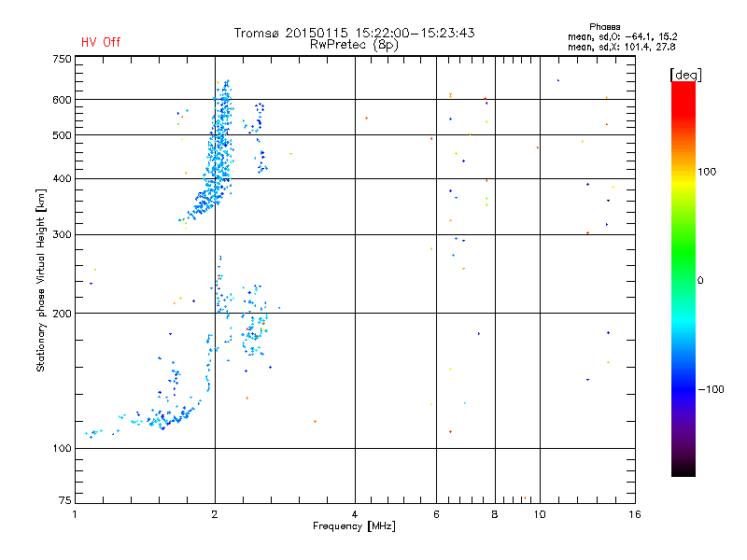747x560 pixels.
Task: Click the 100 tick on the colorbar
Action: 707,172
